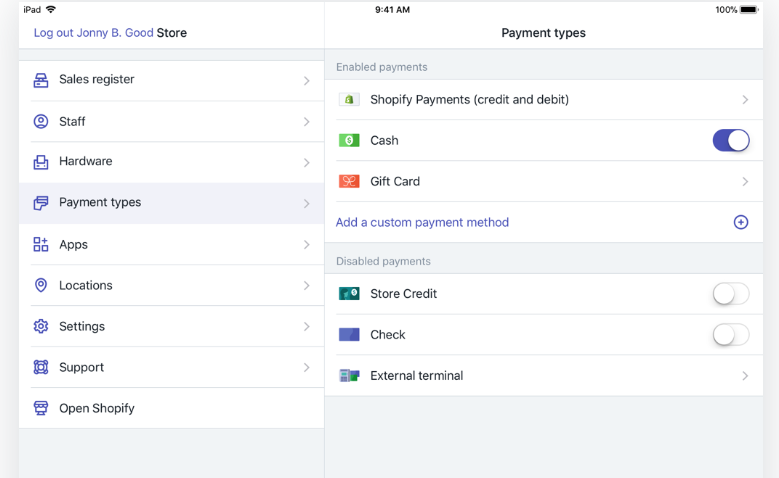Click the Locations pin icon
Image resolution: width=779 pixels, height=478 pixels.
point(41,285)
